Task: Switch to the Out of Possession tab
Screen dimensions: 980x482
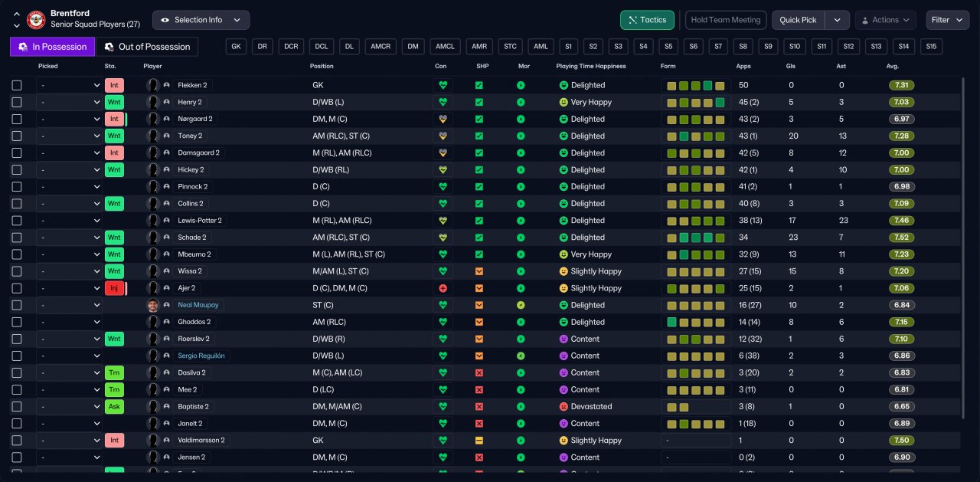Action: pos(147,47)
